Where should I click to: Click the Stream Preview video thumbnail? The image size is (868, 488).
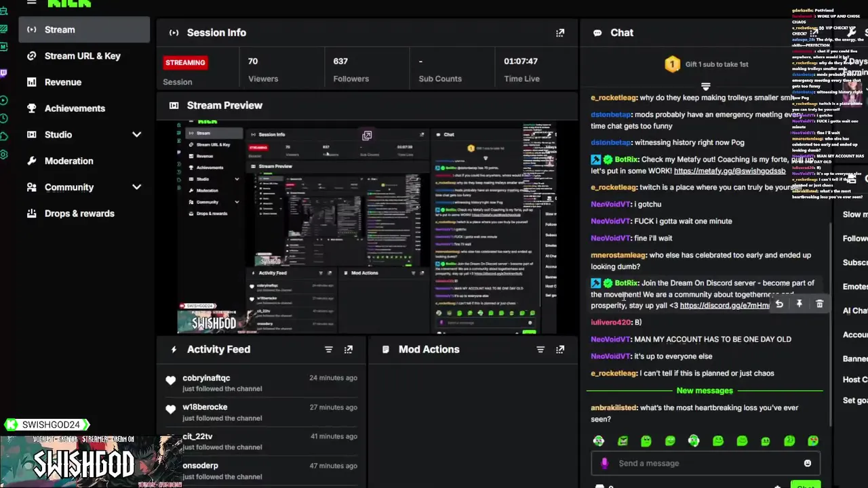(x=366, y=228)
